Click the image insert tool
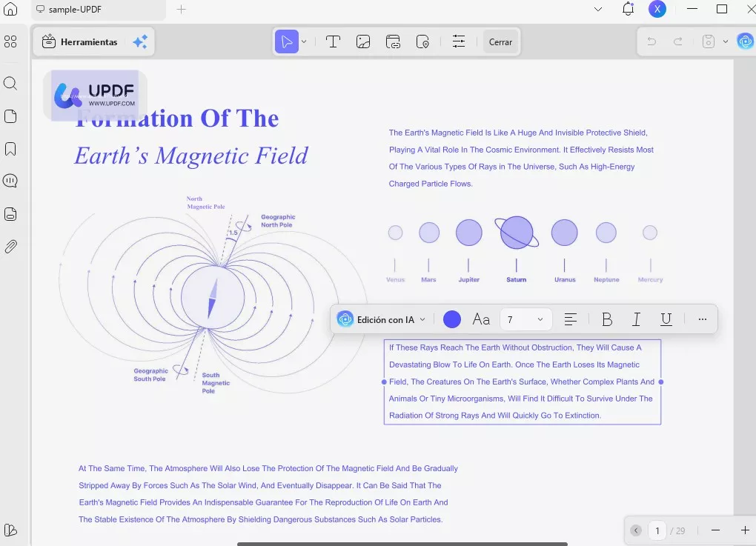756x546 pixels. (363, 41)
